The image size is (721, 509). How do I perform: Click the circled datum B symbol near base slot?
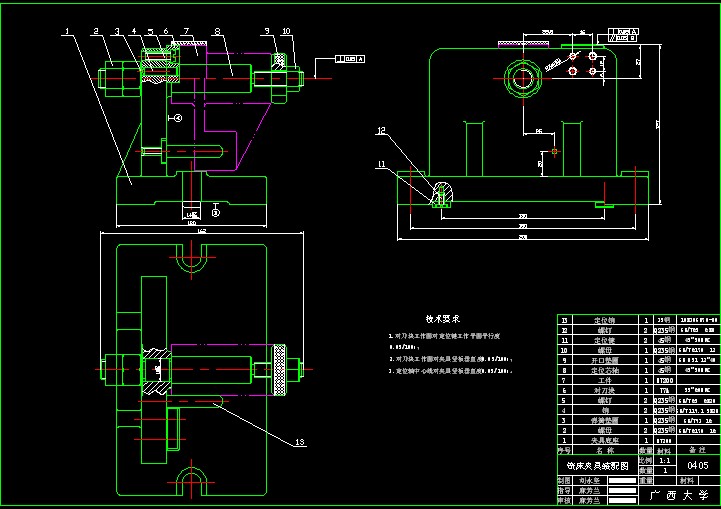point(216,212)
